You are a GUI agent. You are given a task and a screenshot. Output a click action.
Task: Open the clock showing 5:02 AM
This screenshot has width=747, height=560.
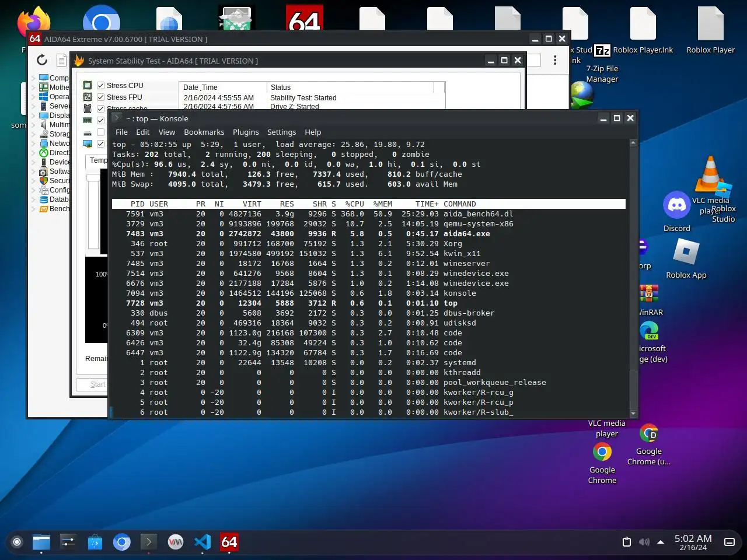(693, 542)
